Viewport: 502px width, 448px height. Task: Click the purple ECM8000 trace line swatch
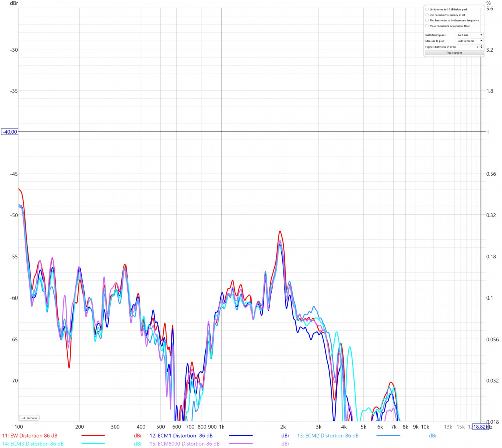point(241,444)
